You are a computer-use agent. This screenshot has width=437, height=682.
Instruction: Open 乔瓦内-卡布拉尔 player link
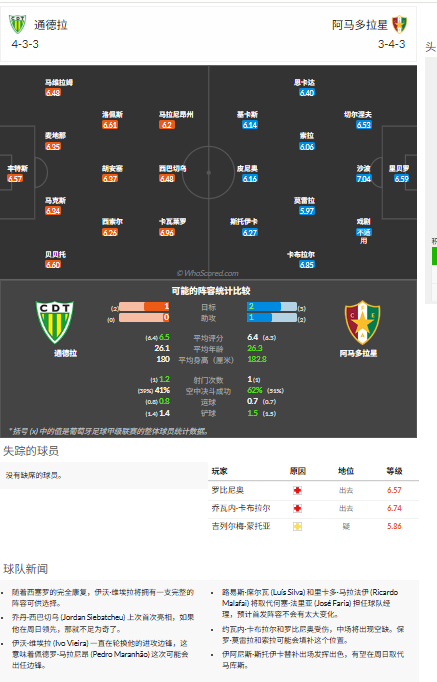point(241,508)
